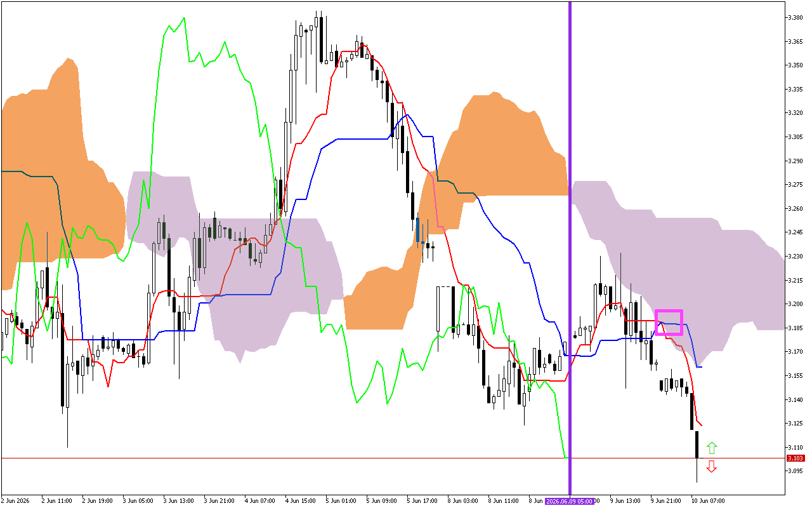
Task: Click the 3 Jun 13:00 time label
Action: pos(178,501)
